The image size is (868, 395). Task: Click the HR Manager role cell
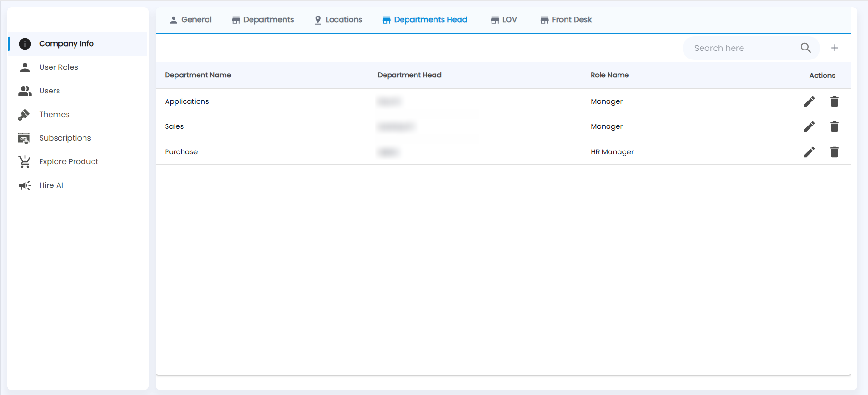coord(612,152)
